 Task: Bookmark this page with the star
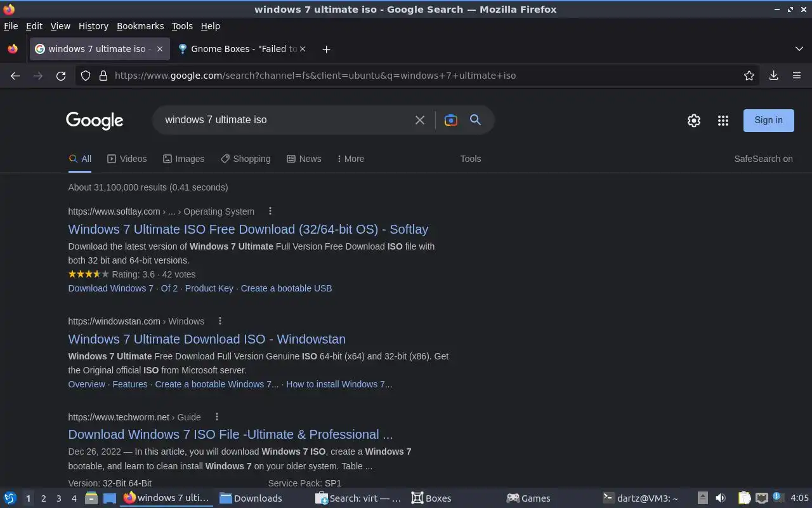[749, 76]
